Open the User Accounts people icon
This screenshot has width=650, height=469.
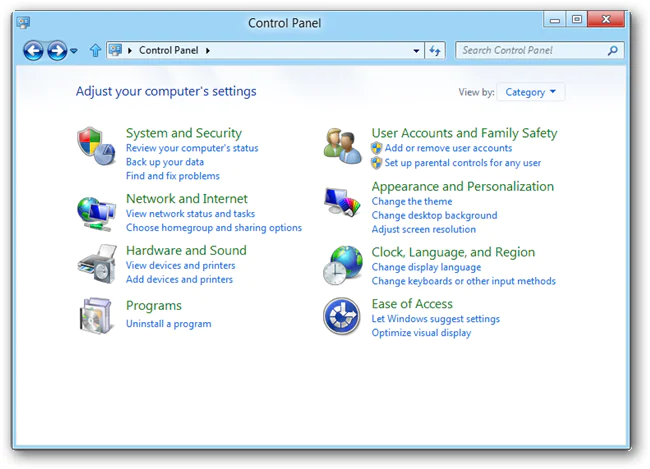click(x=342, y=146)
